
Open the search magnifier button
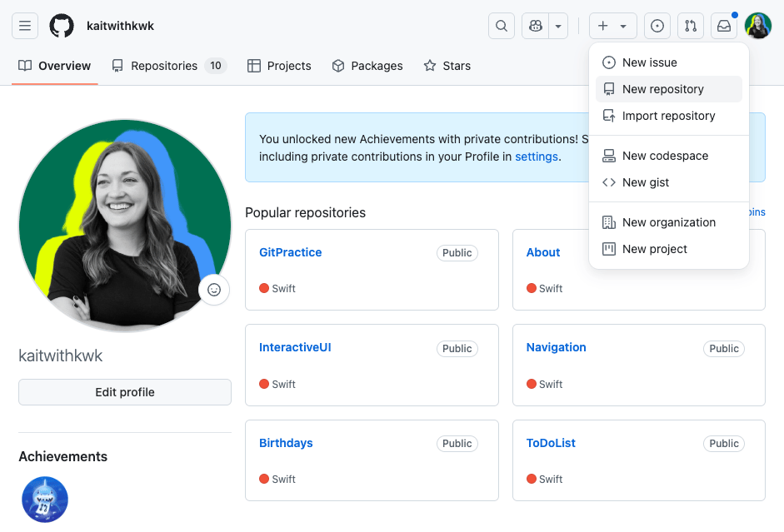[x=502, y=26]
